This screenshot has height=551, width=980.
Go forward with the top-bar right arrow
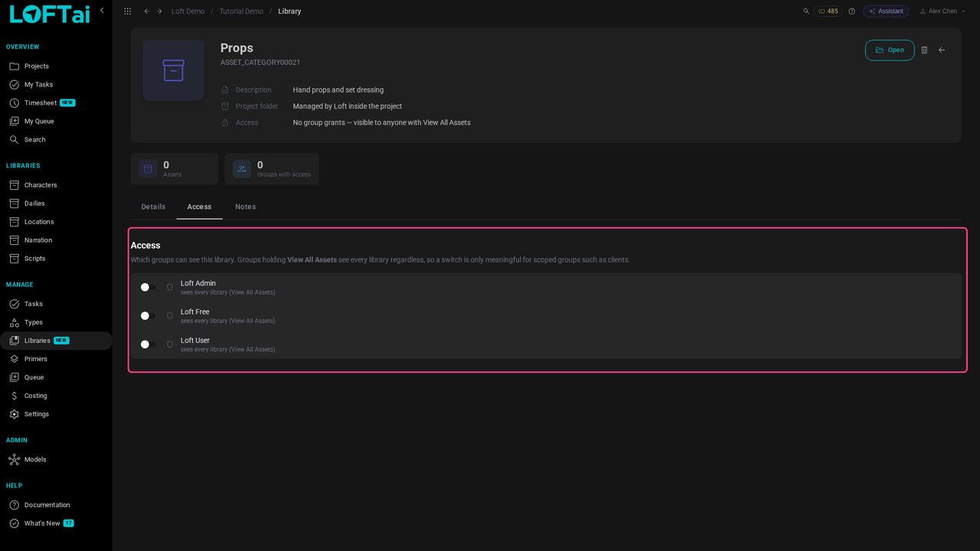(159, 11)
